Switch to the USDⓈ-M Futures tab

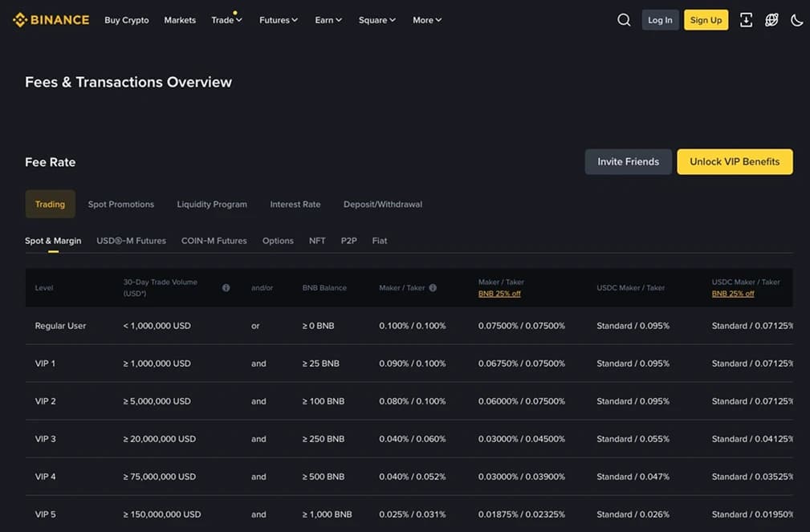point(132,240)
